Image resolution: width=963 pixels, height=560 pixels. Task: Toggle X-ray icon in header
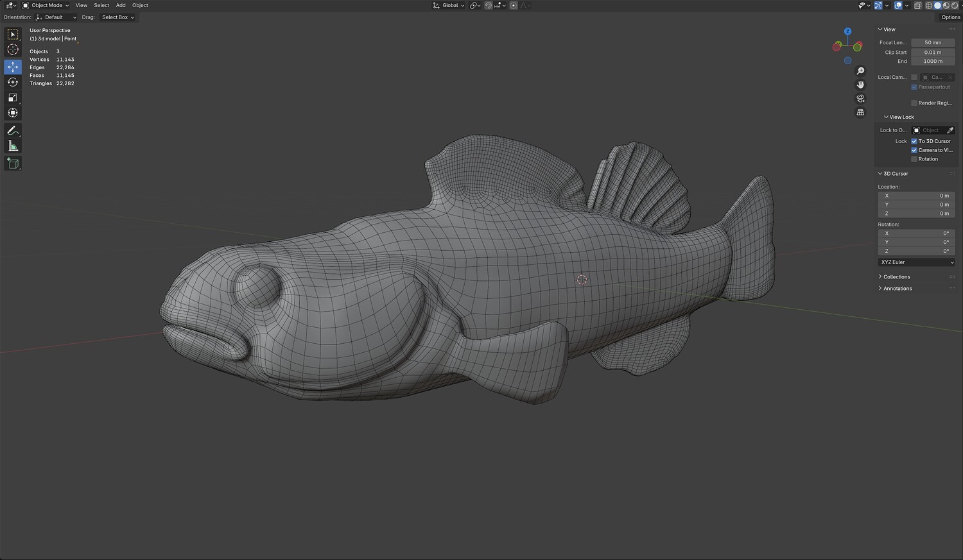point(918,5)
